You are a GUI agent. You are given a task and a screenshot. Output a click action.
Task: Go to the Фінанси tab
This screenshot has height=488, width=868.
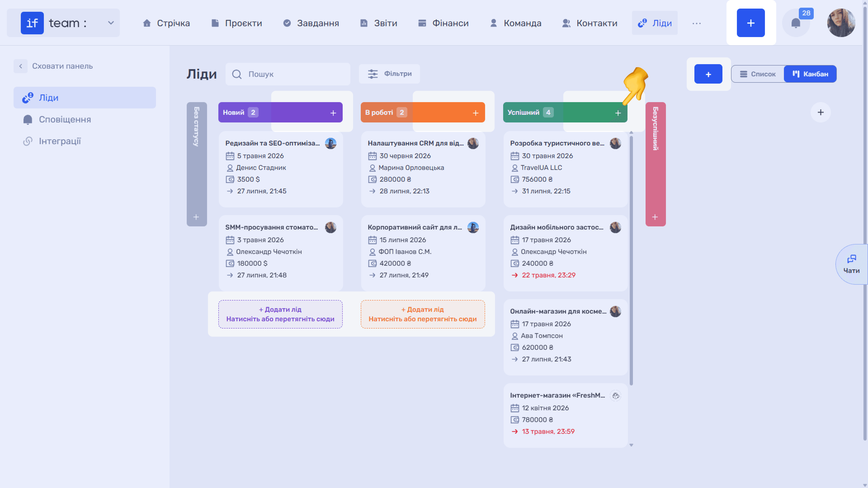443,23
